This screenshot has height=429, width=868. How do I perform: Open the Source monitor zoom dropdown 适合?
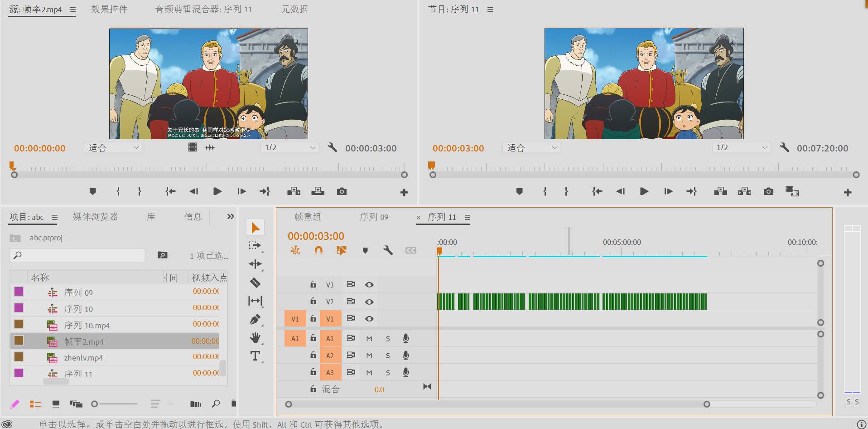point(113,148)
